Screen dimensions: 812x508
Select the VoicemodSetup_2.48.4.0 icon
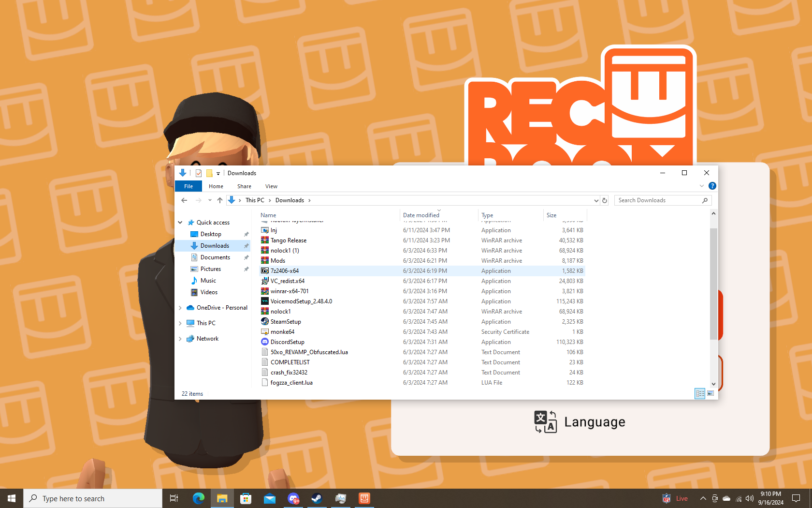pos(265,301)
